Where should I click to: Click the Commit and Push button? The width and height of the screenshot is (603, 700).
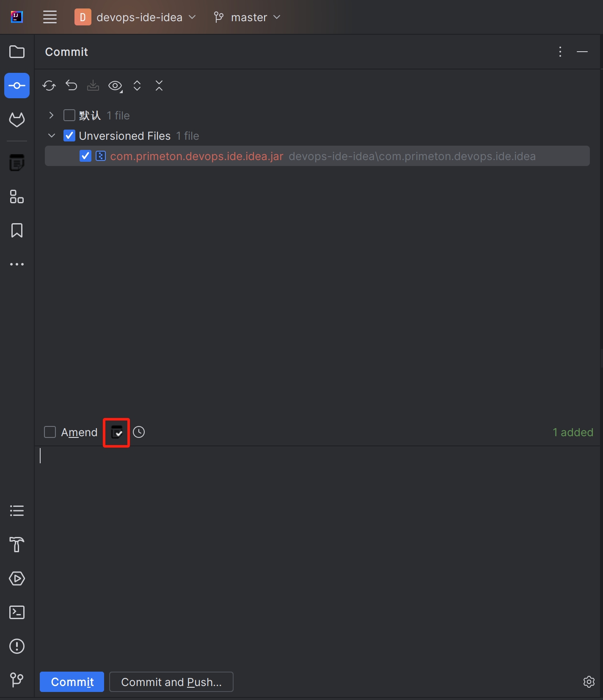[x=171, y=682]
